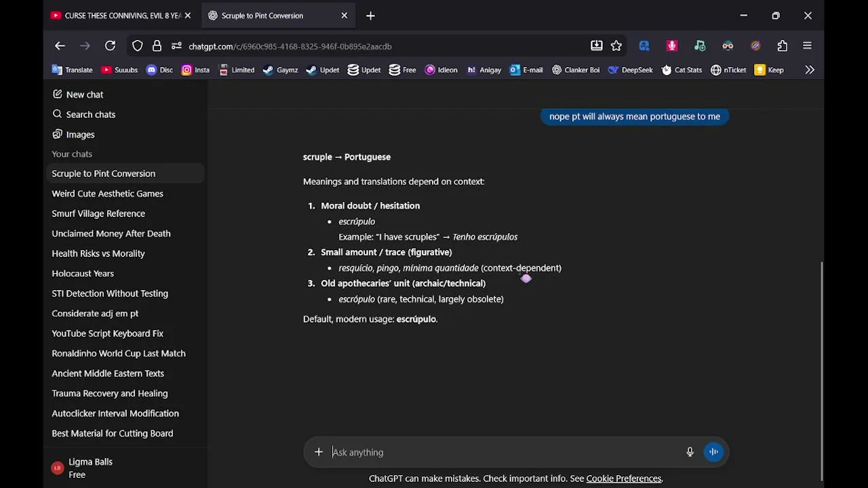Open the Anigay bookmark
The width and height of the screenshot is (868, 488).
[484, 70]
